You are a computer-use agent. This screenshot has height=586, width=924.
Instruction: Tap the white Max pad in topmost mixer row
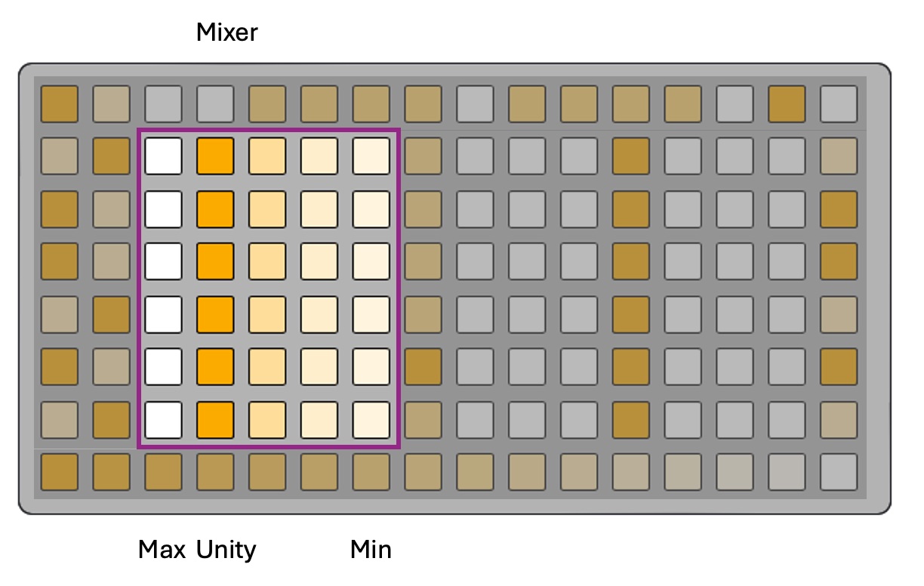[x=164, y=156]
